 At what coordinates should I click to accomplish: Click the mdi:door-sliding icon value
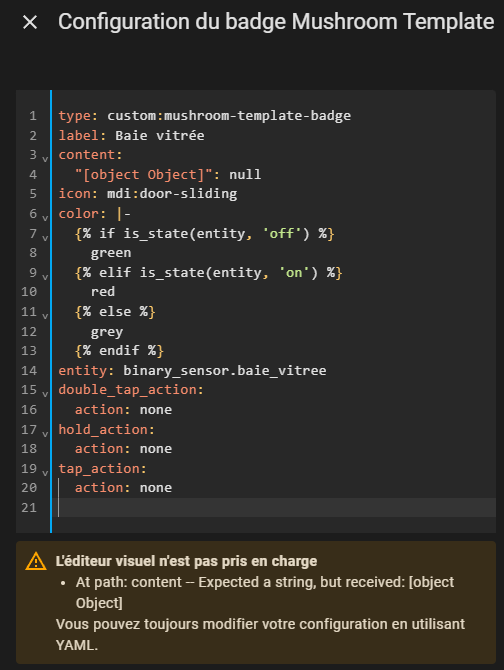(172, 194)
